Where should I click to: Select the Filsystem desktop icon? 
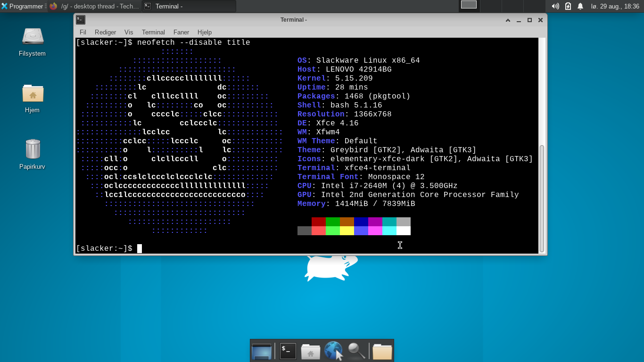click(33, 41)
